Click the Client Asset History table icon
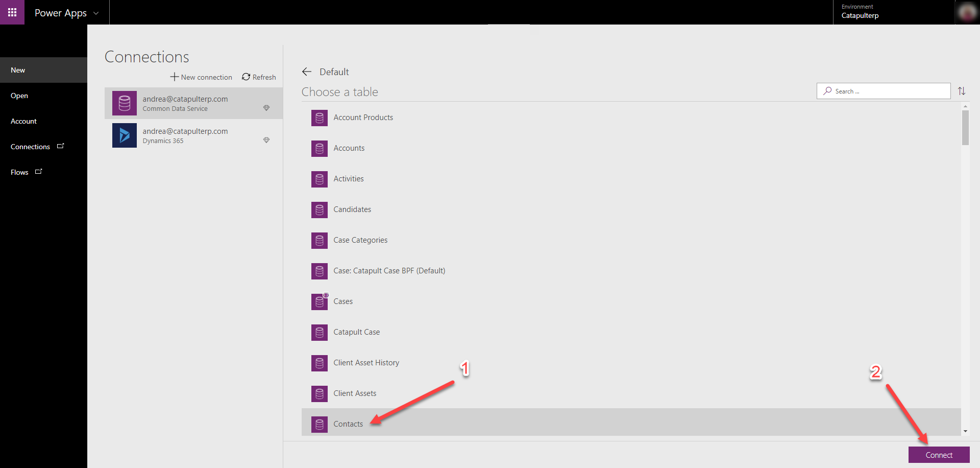 pyautogui.click(x=320, y=363)
